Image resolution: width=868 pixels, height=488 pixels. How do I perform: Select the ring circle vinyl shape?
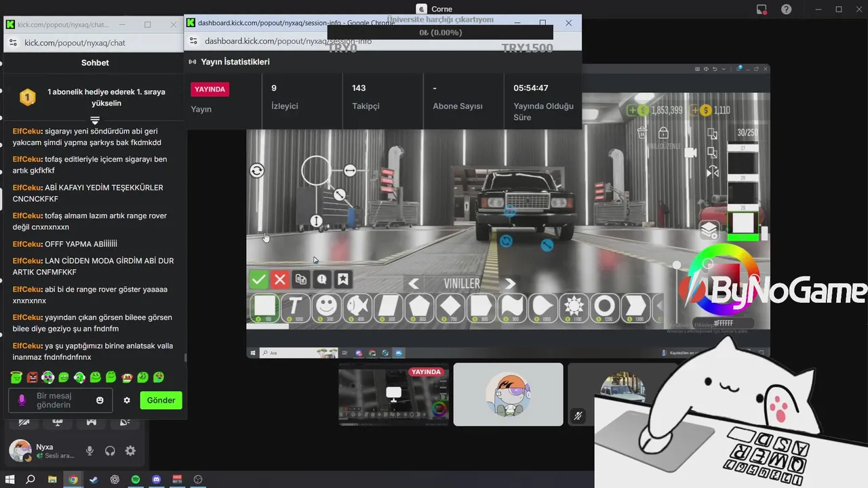coord(604,308)
